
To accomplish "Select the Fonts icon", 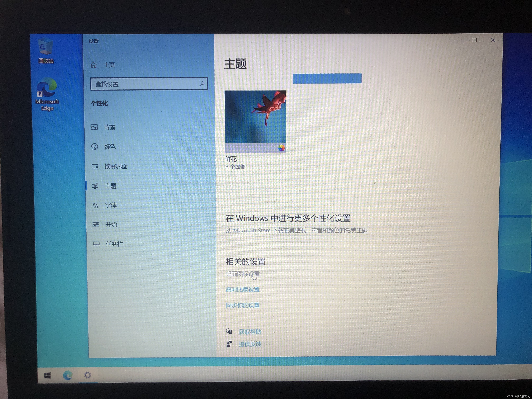I will [x=96, y=205].
